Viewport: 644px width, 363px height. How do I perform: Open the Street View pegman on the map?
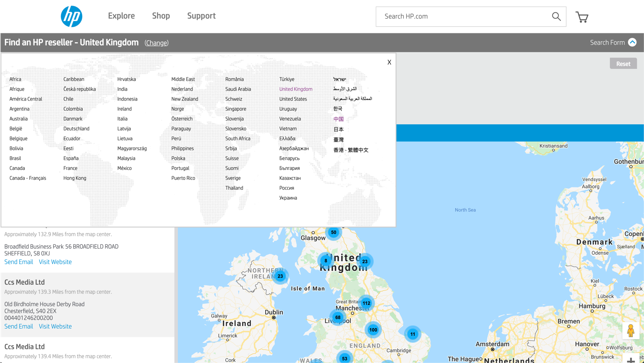point(631,331)
